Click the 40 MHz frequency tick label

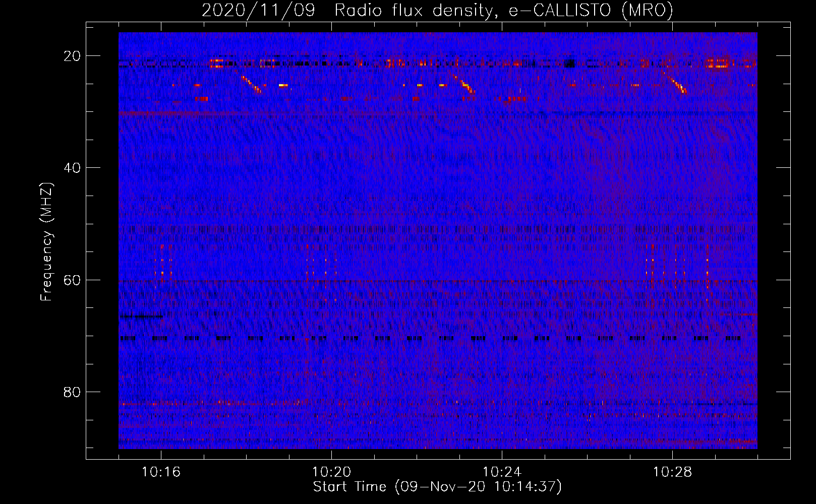(72, 168)
